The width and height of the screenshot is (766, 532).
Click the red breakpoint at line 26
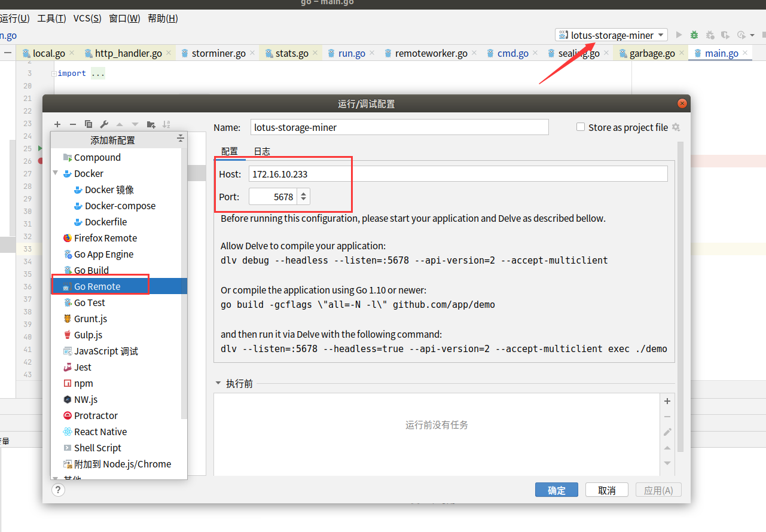pos(41,161)
